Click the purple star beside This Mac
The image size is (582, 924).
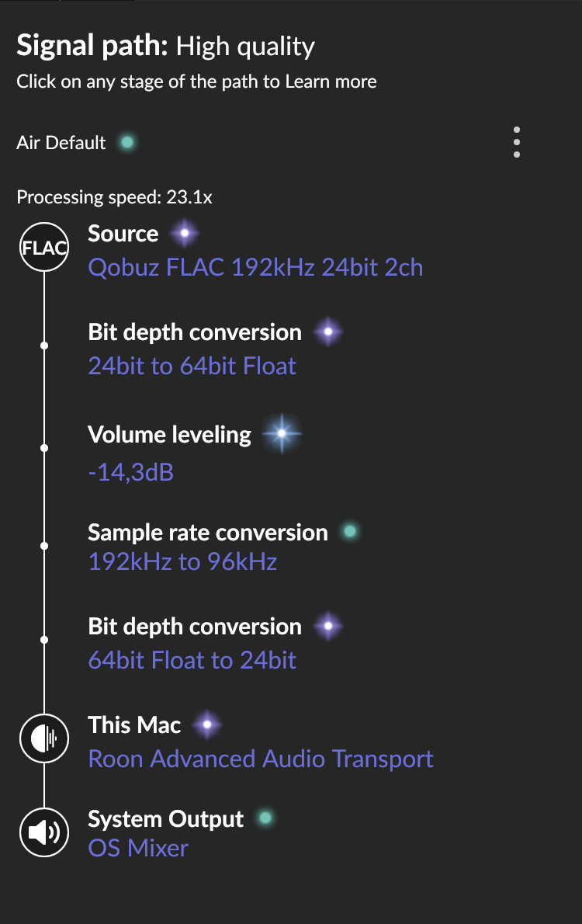(x=207, y=725)
